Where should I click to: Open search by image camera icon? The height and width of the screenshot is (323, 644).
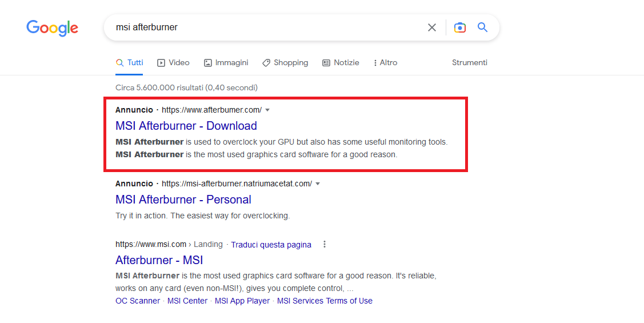pyautogui.click(x=459, y=27)
